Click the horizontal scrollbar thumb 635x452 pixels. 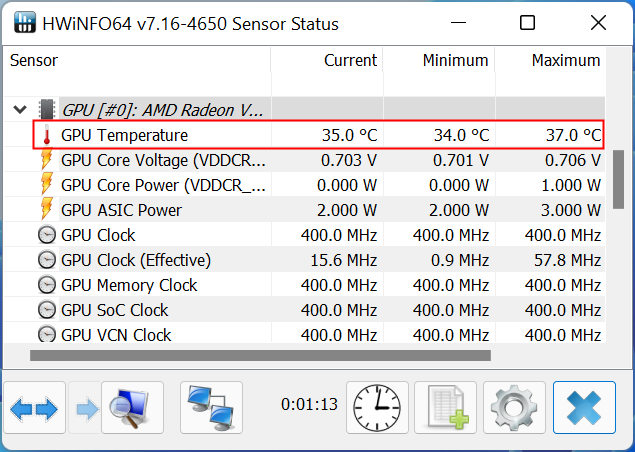click(260, 355)
